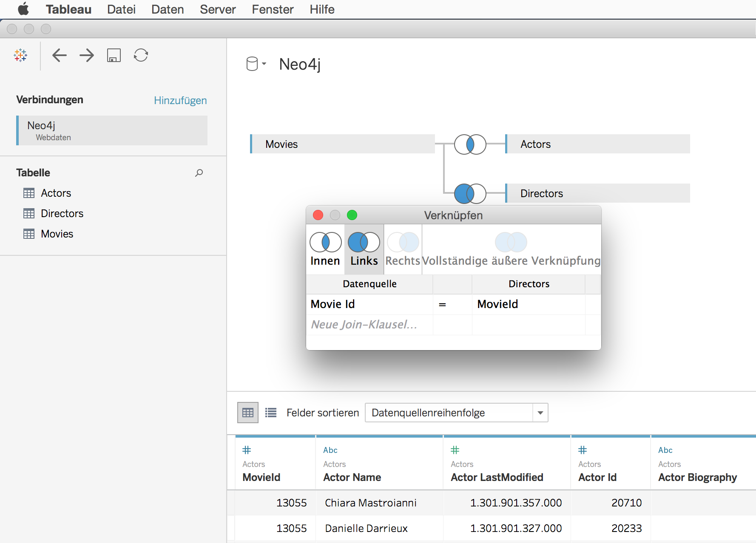The height and width of the screenshot is (543, 756).
Task: Select Vollständige äußere Verknüpfung join type
Action: [511, 249]
